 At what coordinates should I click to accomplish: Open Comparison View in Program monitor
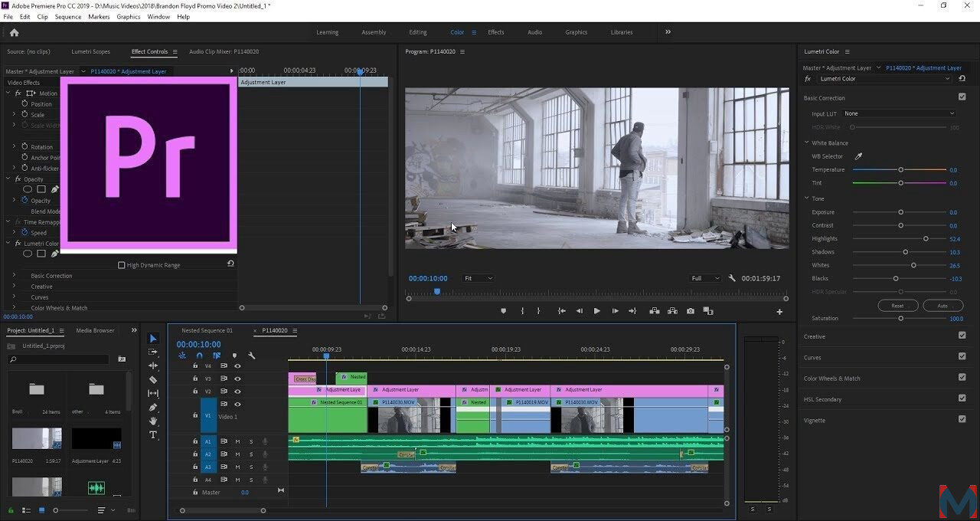pyautogui.click(x=708, y=311)
